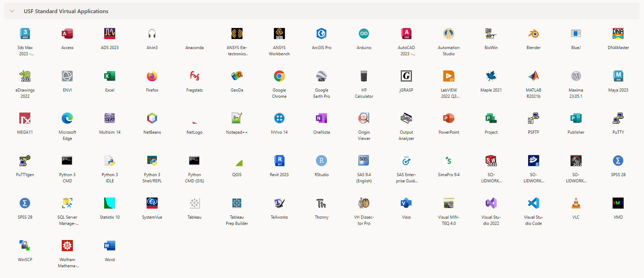Launch the 3ds Max 2023 app icon
644x278 pixels.
(x=25, y=33)
